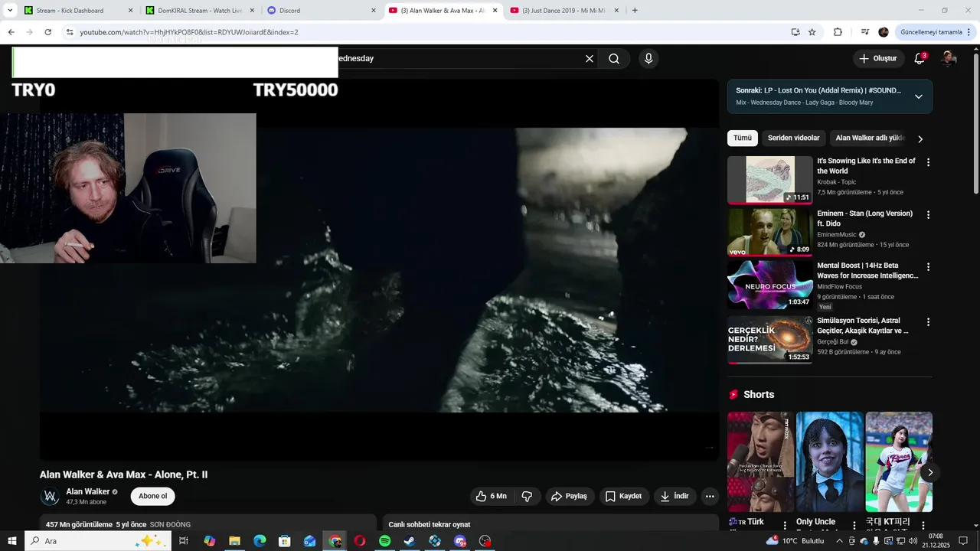Screen dimensions: 980x551
Task: Click the Oluştur create button
Action: click(x=878, y=59)
